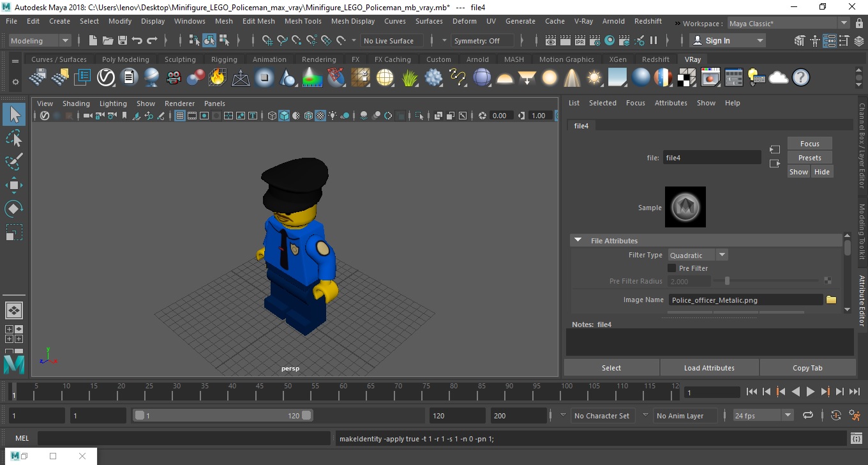Open V-Ray help question mark icon
The width and height of the screenshot is (868, 465).
[x=800, y=78]
